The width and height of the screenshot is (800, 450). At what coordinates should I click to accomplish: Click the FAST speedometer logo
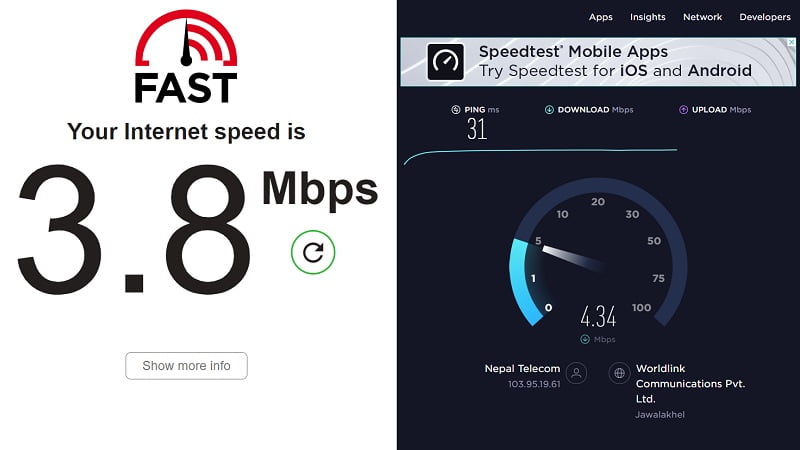click(x=186, y=57)
